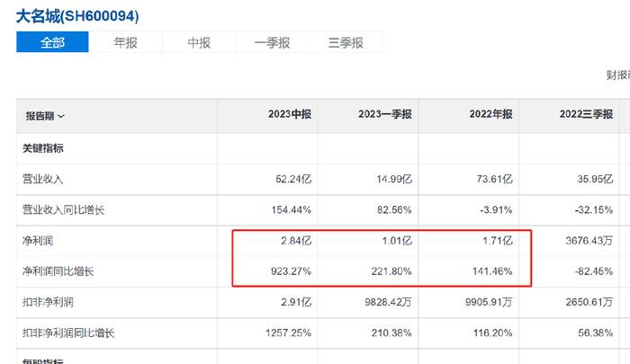Click the 关键指标 section heading
Viewport: 630px width, 364px height.
click(43, 147)
